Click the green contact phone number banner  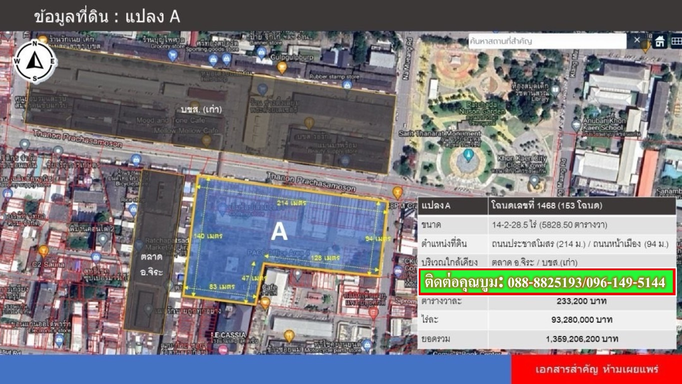point(547,282)
